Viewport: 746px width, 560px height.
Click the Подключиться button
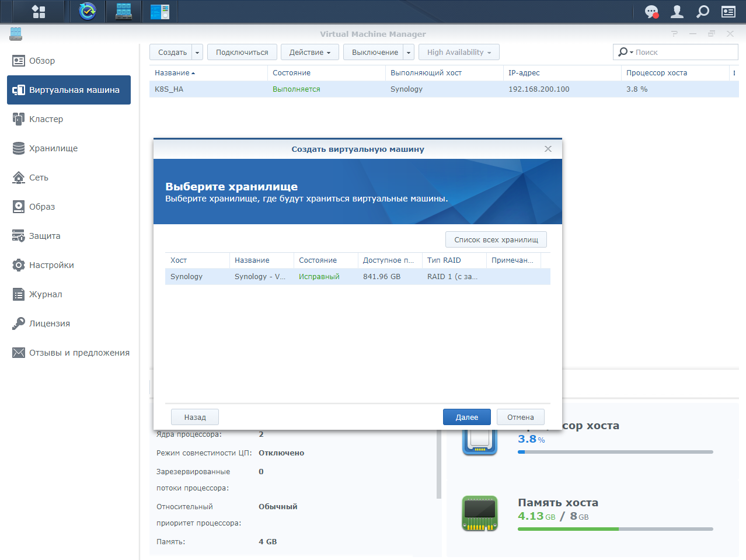[x=242, y=52]
